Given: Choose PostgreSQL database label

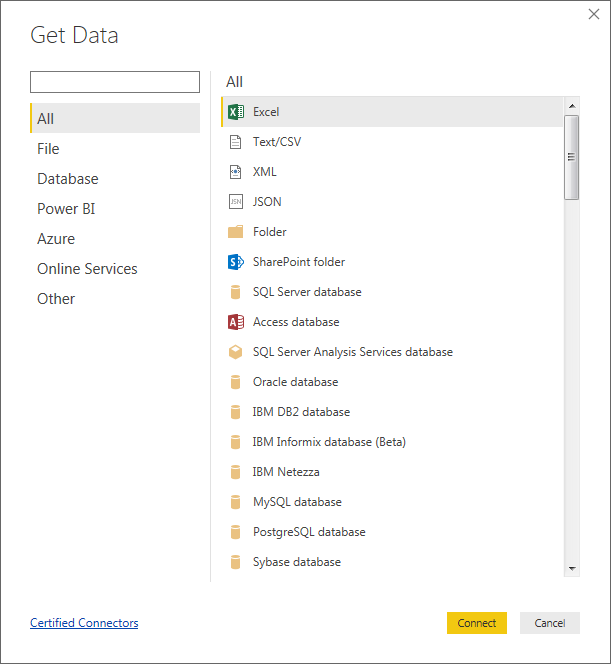Looking at the screenshot, I should [309, 532].
